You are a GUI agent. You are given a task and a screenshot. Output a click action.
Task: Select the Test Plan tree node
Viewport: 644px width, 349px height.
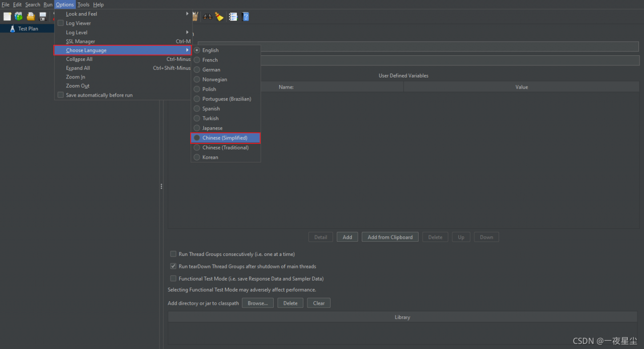[28, 29]
